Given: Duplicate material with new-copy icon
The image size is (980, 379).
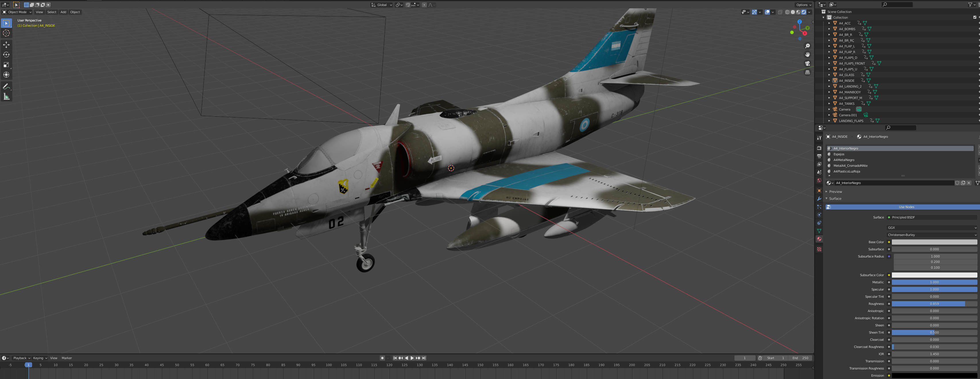Looking at the screenshot, I should (x=963, y=183).
